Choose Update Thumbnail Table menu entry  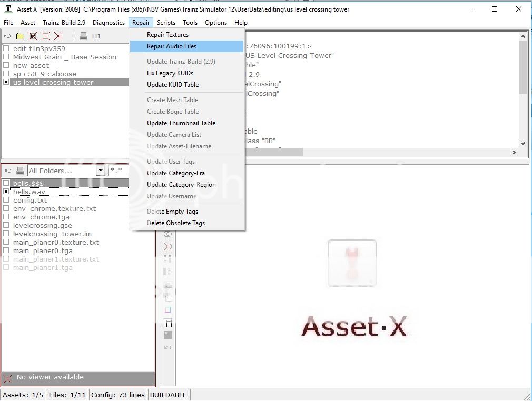tap(186, 123)
